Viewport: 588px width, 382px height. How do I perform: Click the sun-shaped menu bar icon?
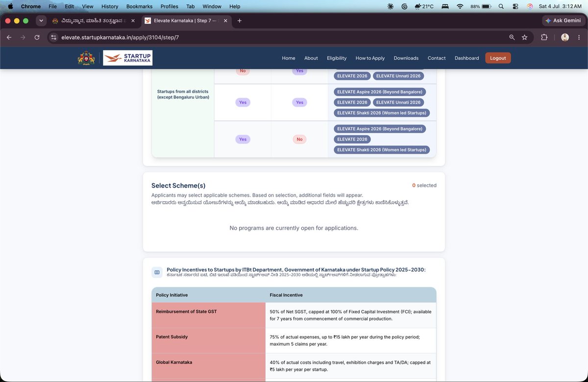click(390, 6)
